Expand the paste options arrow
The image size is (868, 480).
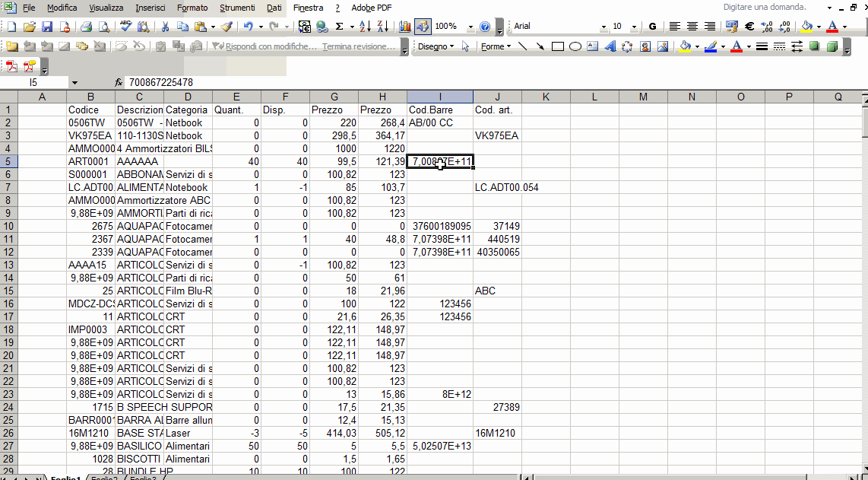[213, 27]
